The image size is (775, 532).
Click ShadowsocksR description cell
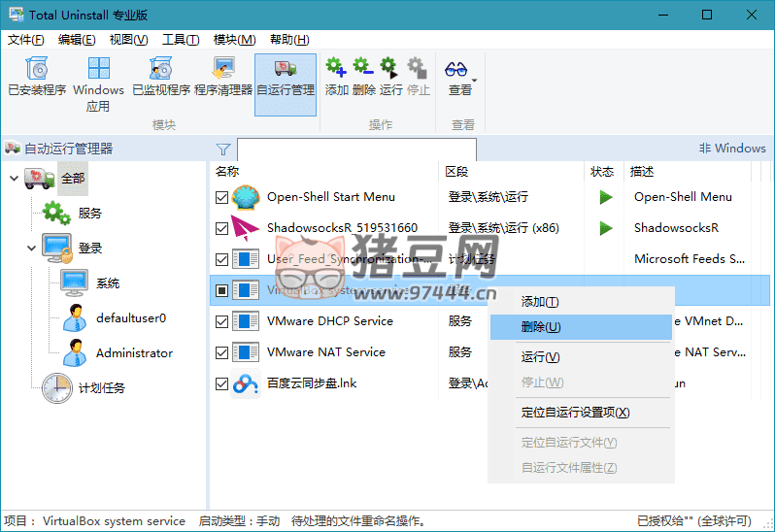point(676,228)
